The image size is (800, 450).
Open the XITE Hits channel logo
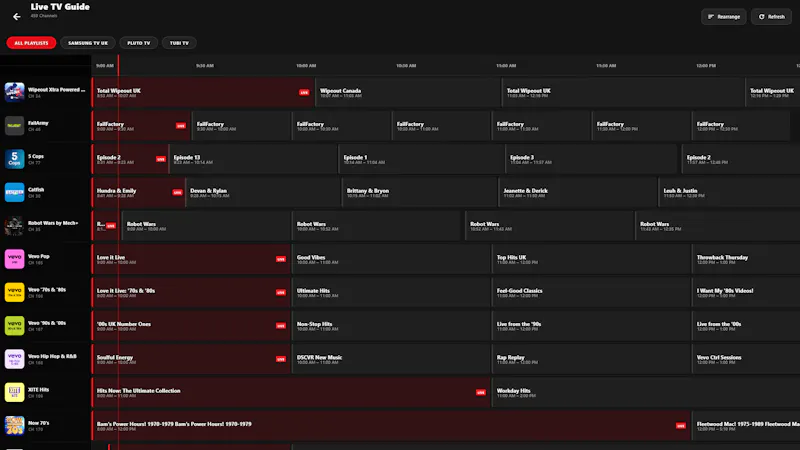pyautogui.click(x=14, y=392)
